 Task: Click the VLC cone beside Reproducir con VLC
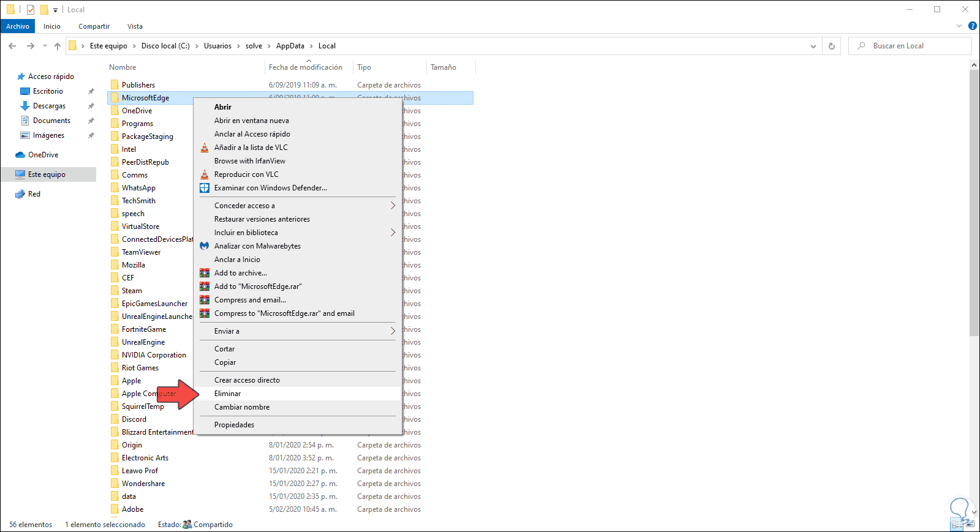tap(205, 174)
